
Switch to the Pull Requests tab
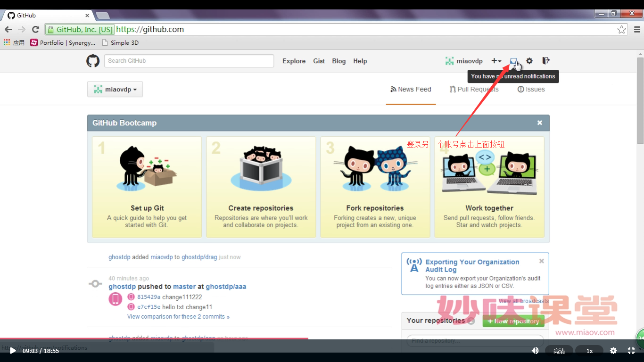[x=474, y=89]
